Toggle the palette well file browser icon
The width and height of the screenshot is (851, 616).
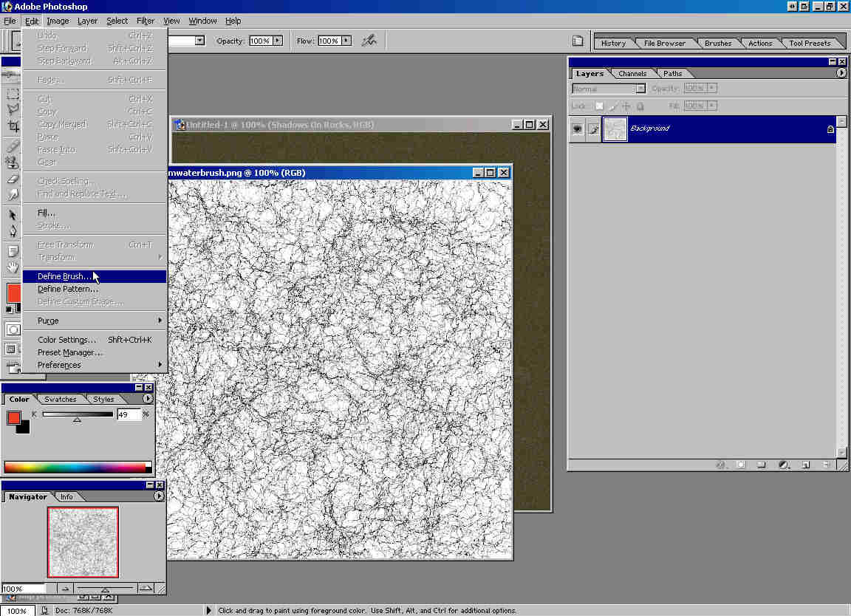coord(578,41)
